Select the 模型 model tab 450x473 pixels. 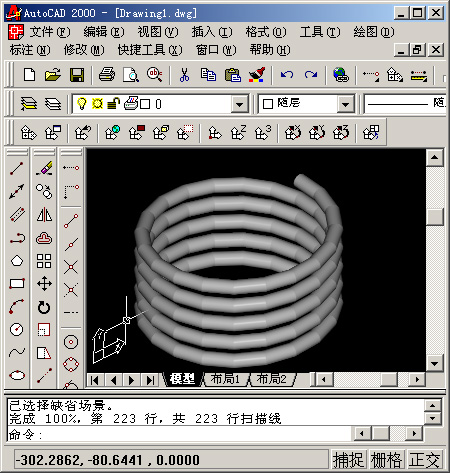tap(182, 379)
